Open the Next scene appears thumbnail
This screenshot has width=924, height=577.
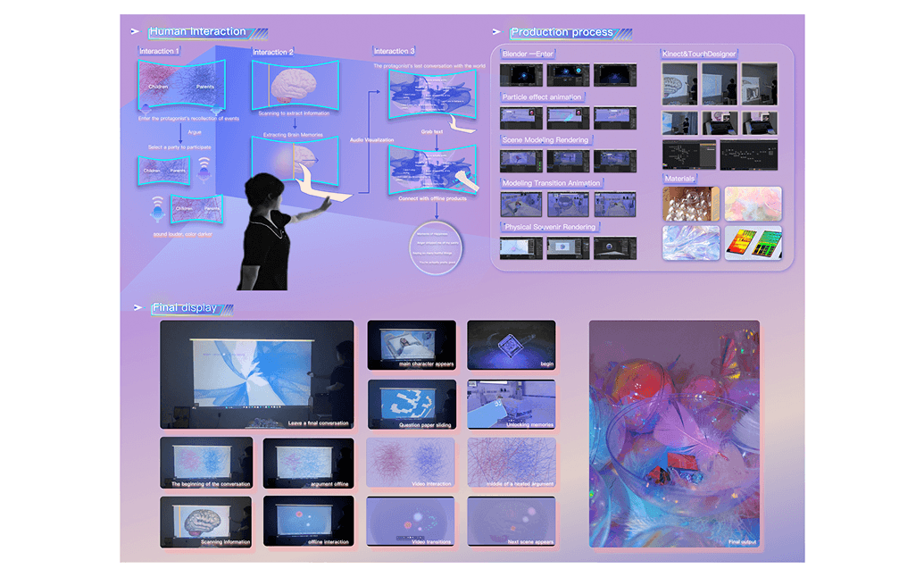pyautogui.click(x=511, y=522)
